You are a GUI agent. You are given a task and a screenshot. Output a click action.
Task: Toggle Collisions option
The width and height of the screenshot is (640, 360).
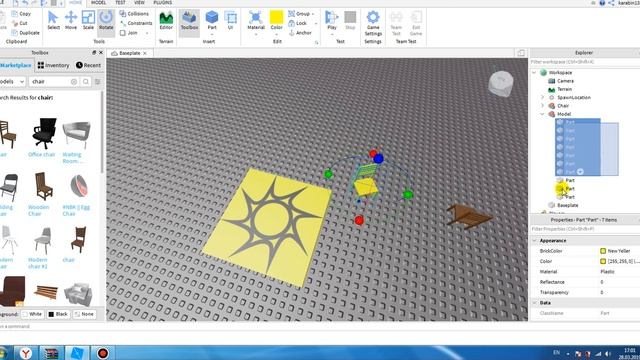[134, 13]
